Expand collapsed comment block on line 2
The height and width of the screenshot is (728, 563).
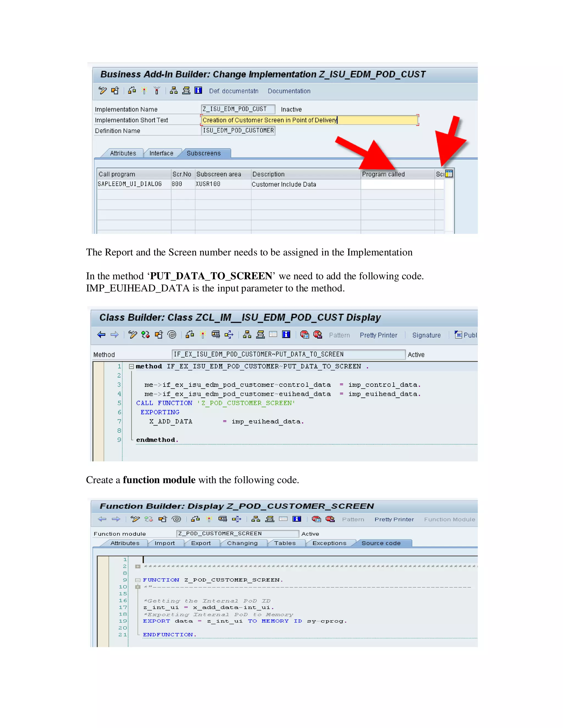[138, 566]
